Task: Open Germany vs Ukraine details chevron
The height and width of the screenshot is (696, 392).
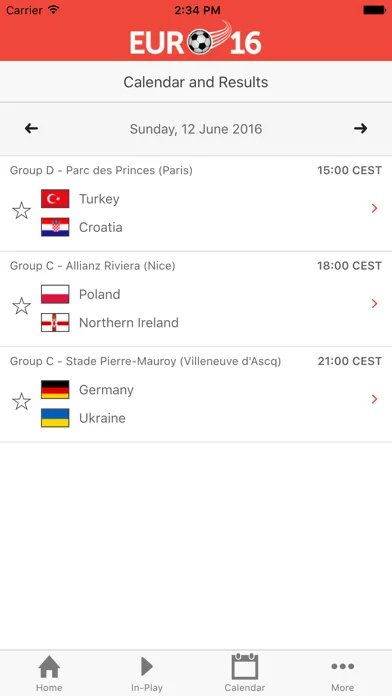Action: 375,399
